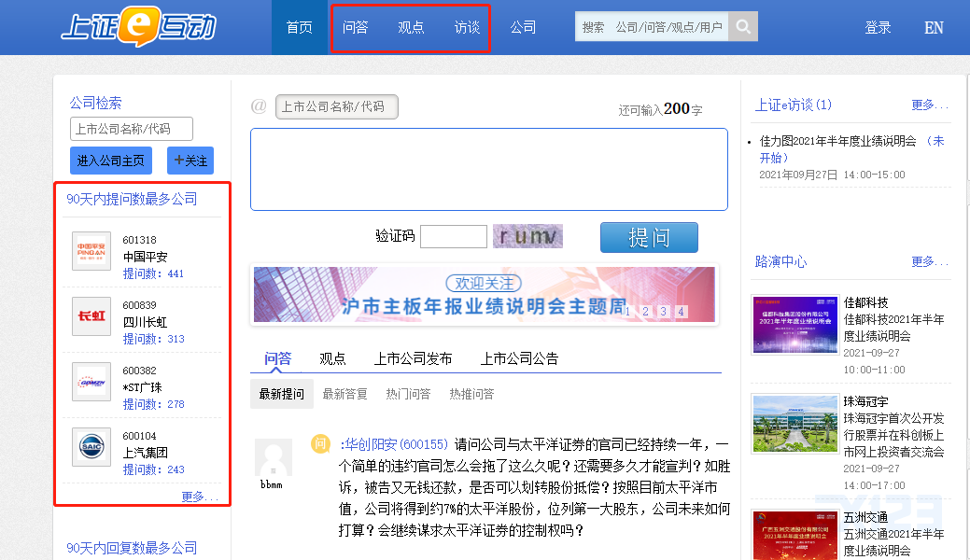Select the 问答 content tab

(x=278, y=359)
